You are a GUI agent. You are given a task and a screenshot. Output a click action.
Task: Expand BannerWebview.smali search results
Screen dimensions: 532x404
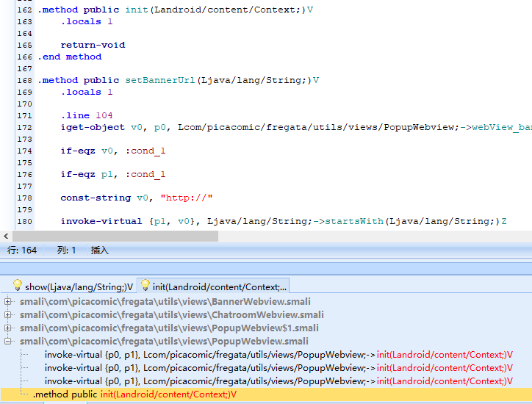8,302
